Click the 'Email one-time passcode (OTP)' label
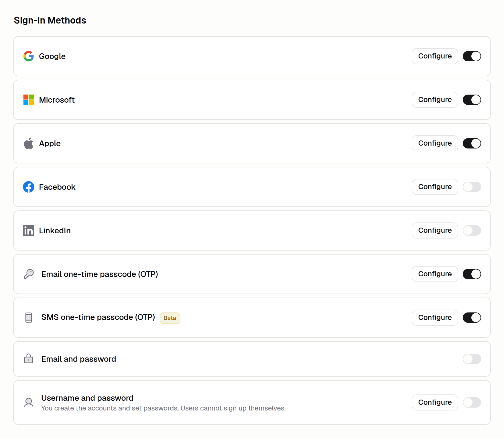 coord(100,274)
